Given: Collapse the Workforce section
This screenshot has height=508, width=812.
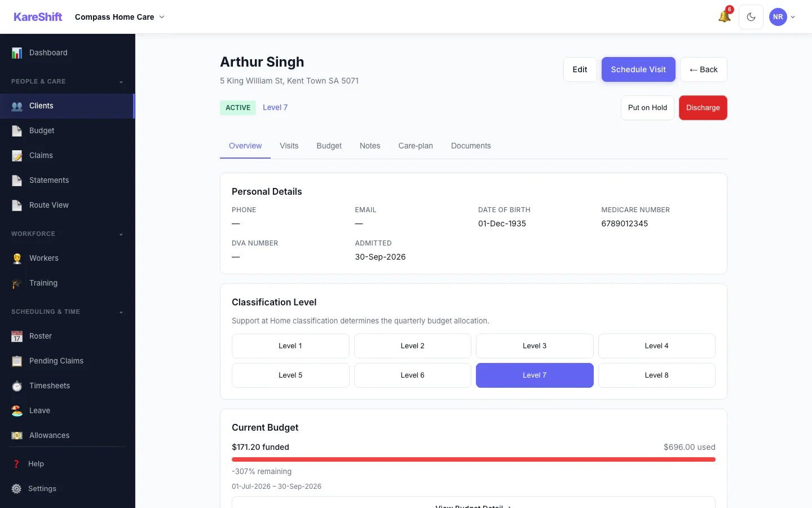Looking at the screenshot, I should click(68, 234).
